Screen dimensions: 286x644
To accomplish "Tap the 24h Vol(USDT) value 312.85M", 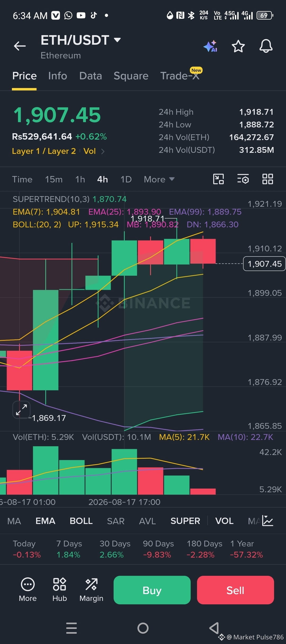I will (x=257, y=150).
